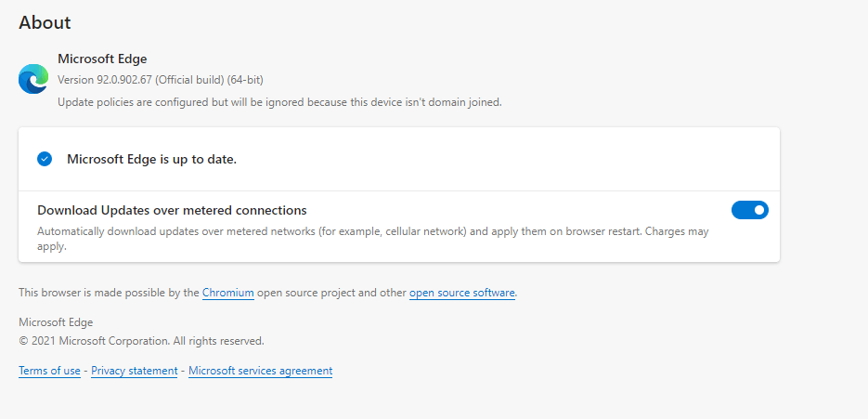The image size is (868, 419).
Task: Open the Privacy statement link
Action: (135, 371)
